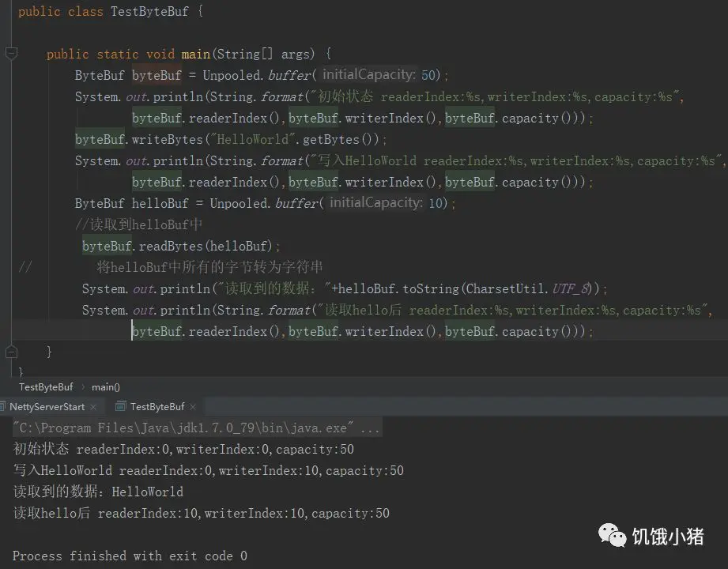Viewport: 728px width, 569px height.
Task: Click the comment '将helloBuf中所有的字节转为字符串'
Action: click(209, 267)
